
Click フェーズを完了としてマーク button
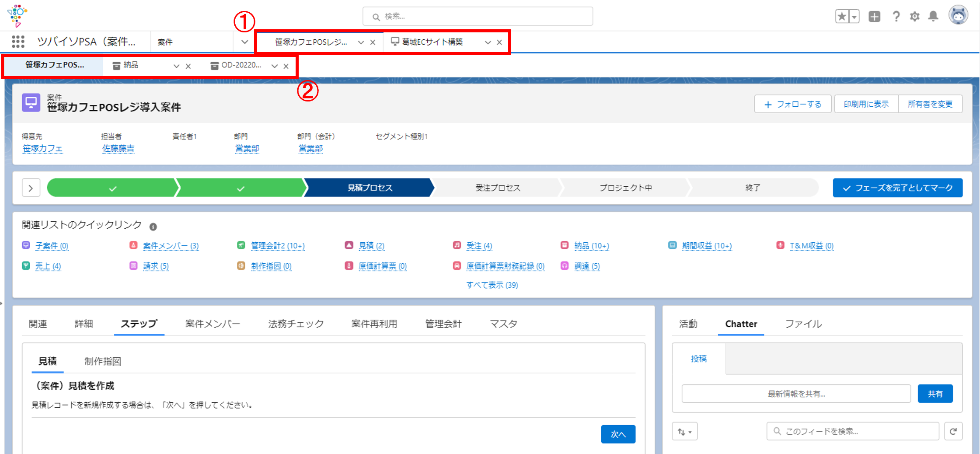897,188
